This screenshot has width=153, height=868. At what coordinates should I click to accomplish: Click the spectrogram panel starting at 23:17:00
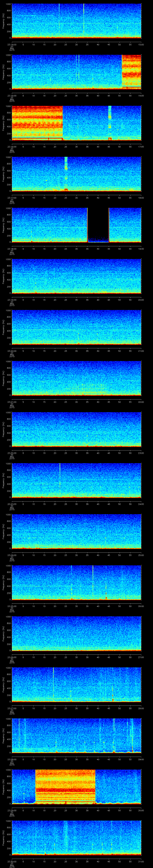click(x=76, y=174)
